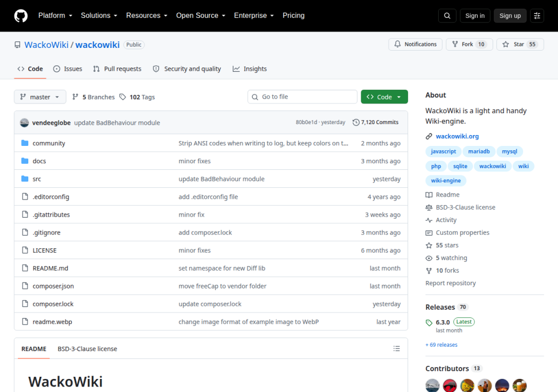Select the README tab
Image resolution: width=558 pixels, height=392 pixels.
point(34,348)
